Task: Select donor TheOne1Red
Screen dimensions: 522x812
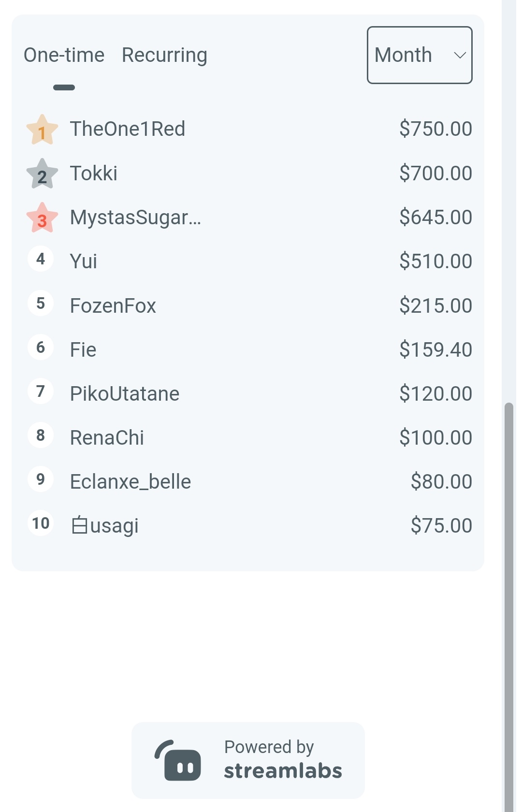Action: [128, 129]
